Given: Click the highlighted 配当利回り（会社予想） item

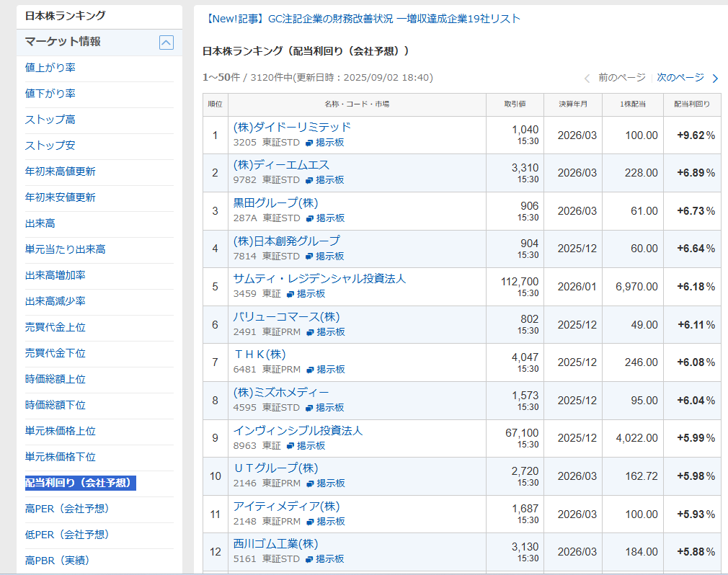Looking at the screenshot, I should click(x=80, y=483).
